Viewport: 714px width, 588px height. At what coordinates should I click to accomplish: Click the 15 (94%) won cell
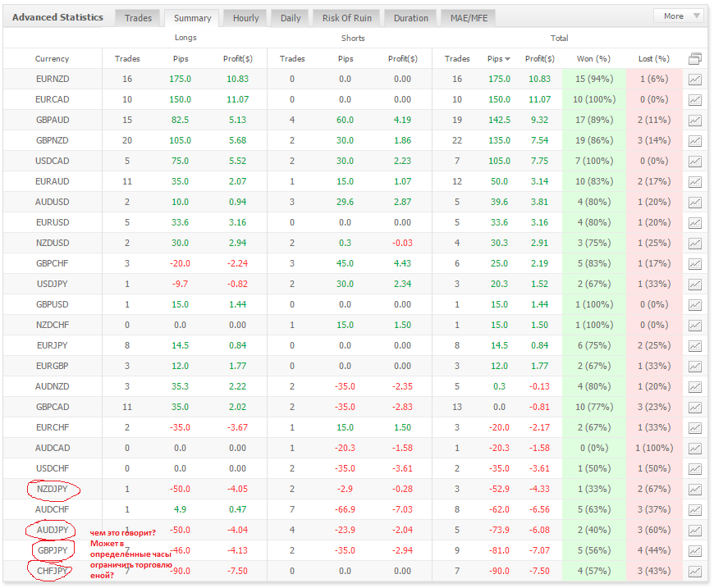click(594, 79)
